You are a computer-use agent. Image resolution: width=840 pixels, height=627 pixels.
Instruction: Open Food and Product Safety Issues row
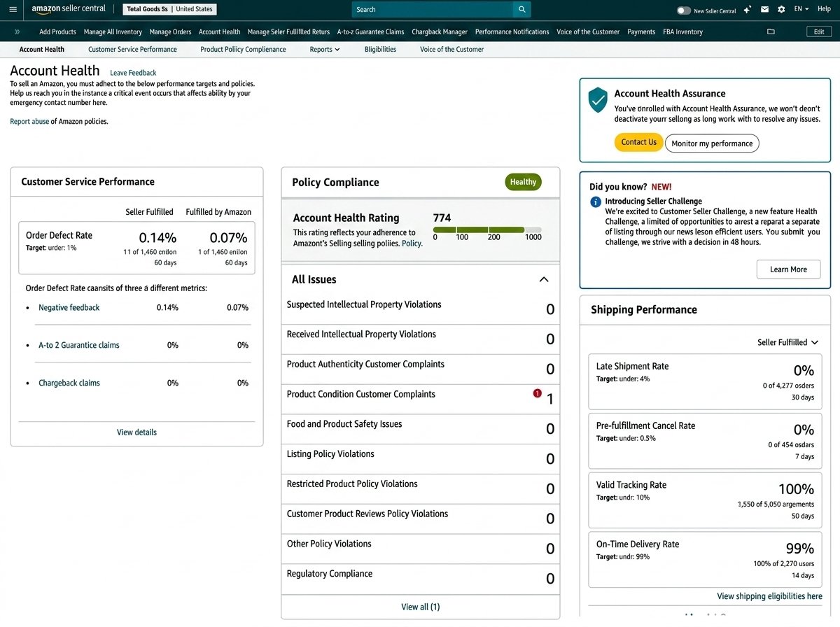coord(421,429)
